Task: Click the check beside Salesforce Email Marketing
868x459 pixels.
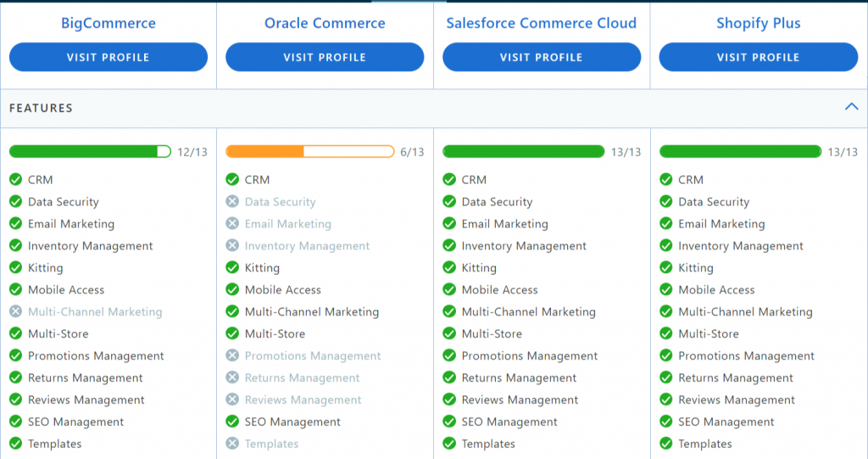Action: point(449,224)
